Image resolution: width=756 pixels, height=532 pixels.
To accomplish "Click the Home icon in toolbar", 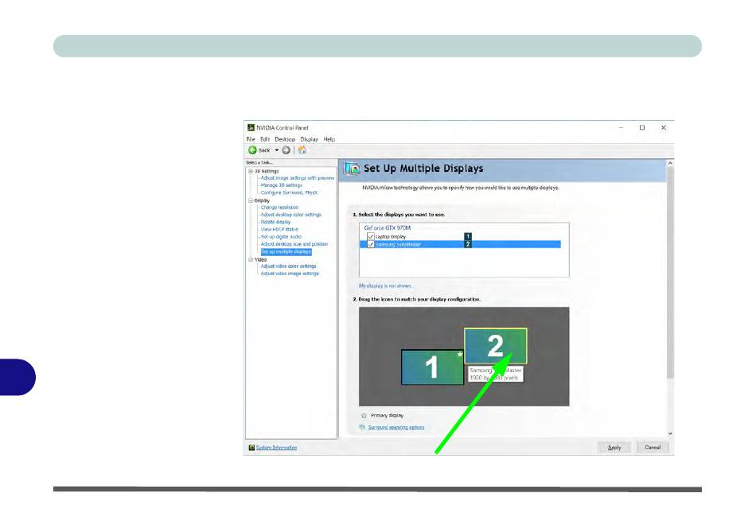I will click(x=302, y=150).
